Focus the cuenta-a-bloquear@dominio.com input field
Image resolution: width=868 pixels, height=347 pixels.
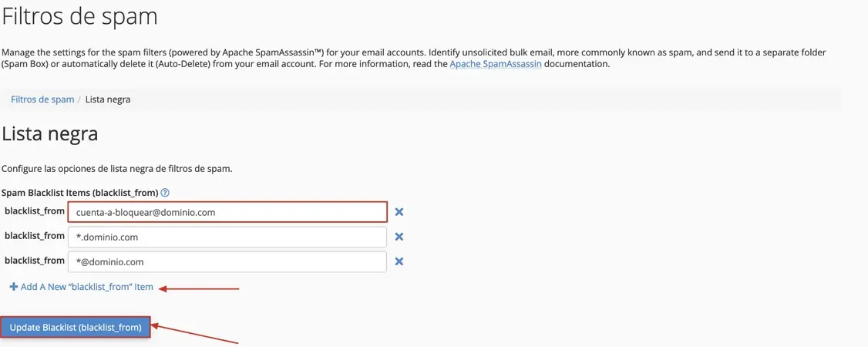(x=227, y=212)
